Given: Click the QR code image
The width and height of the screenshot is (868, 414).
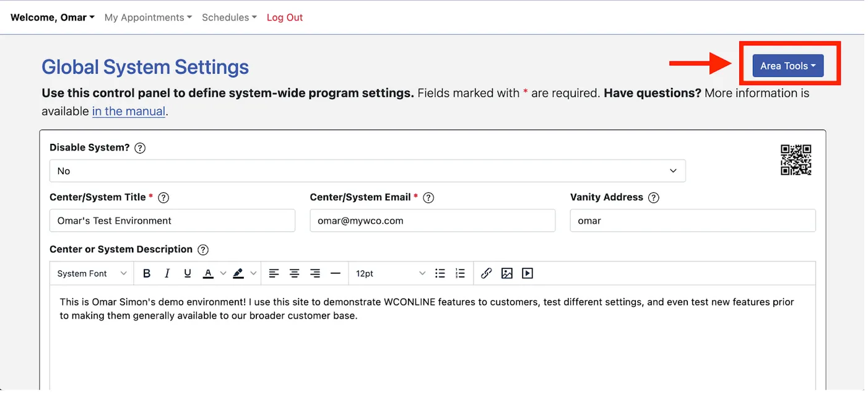Looking at the screenshot, I should (796, 160).
